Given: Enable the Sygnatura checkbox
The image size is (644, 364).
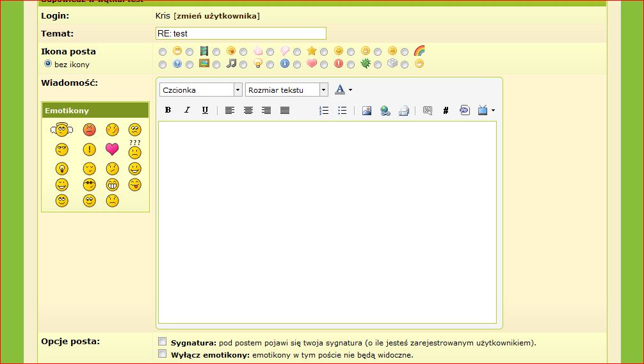Looking at the screenshot, I should point(163,342).
